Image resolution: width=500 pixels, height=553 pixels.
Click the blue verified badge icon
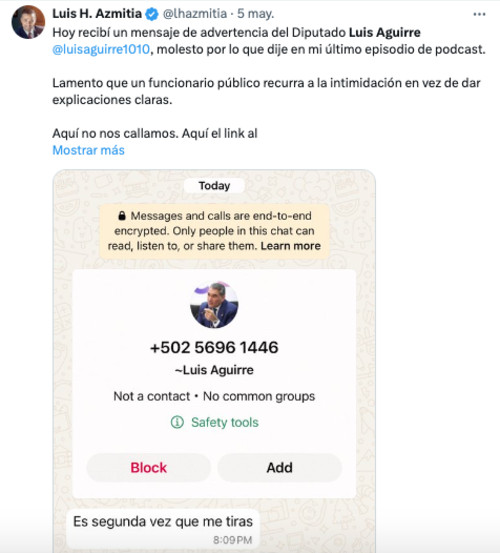pos(152,14)
